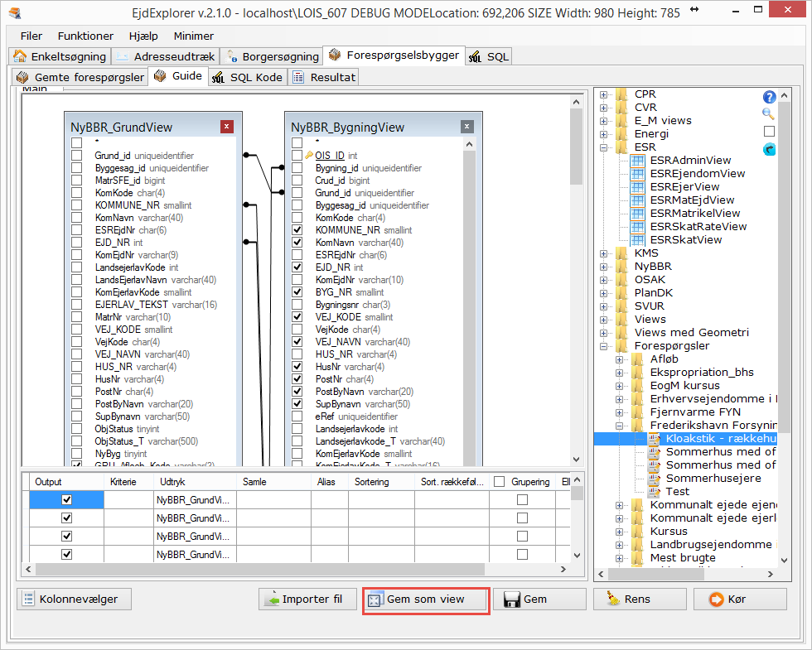Viewport: 812px width, 650px height.
Task: Click the ESRAdminView table icon
Action: pyautogui.click(x=637, y=161)
